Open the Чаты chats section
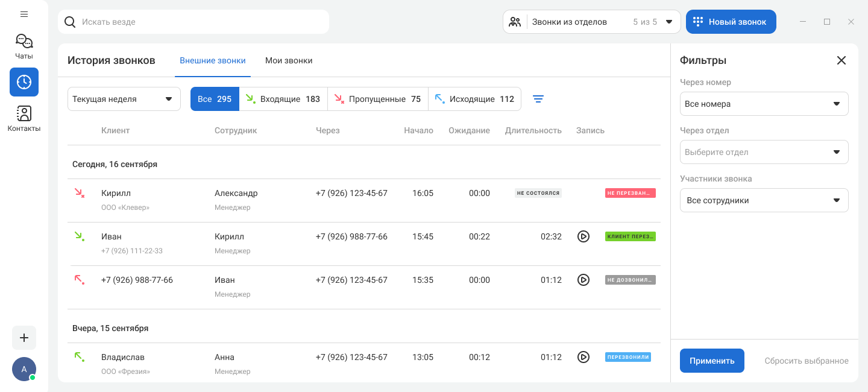This screenshot has width=868, height=392. click(x=24, y=46)
